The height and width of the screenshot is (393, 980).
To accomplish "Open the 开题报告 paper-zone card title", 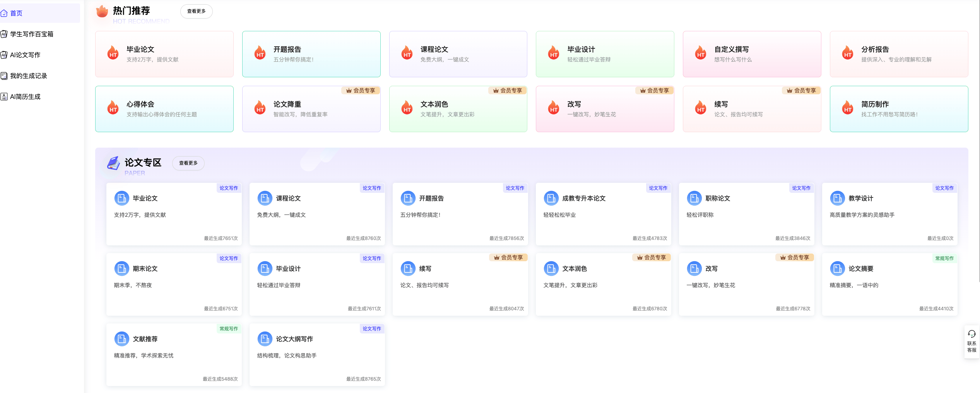I will pyautogui.click(x=432, y=199).
